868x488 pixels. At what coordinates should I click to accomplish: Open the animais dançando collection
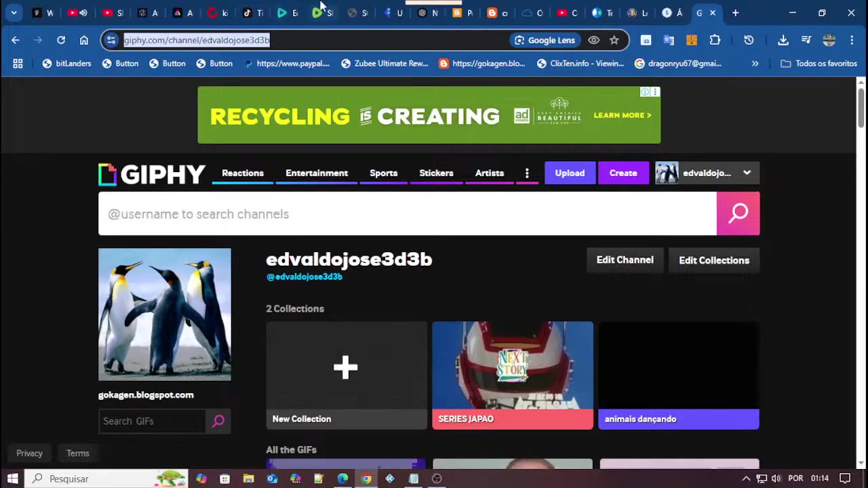pos(679,375)
